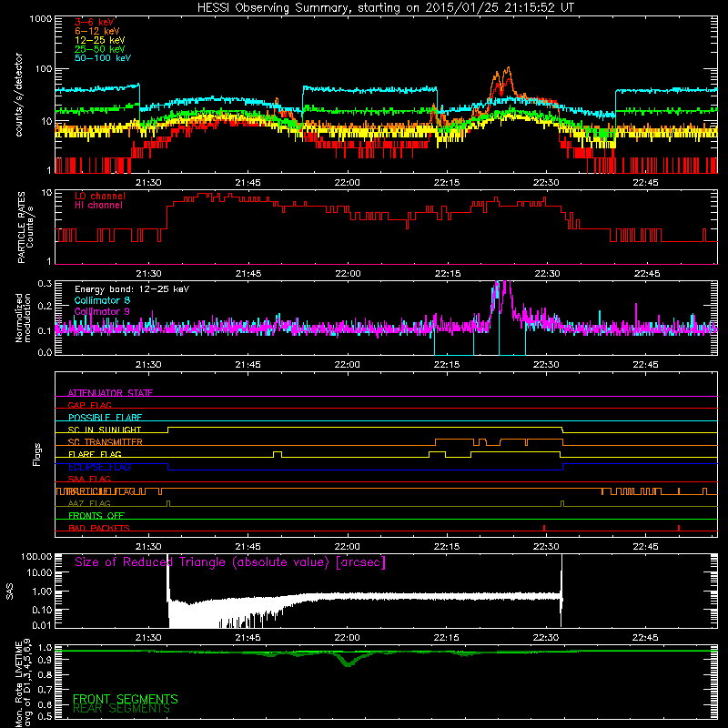Click the SAS axis label

click(x=10, y=591)
